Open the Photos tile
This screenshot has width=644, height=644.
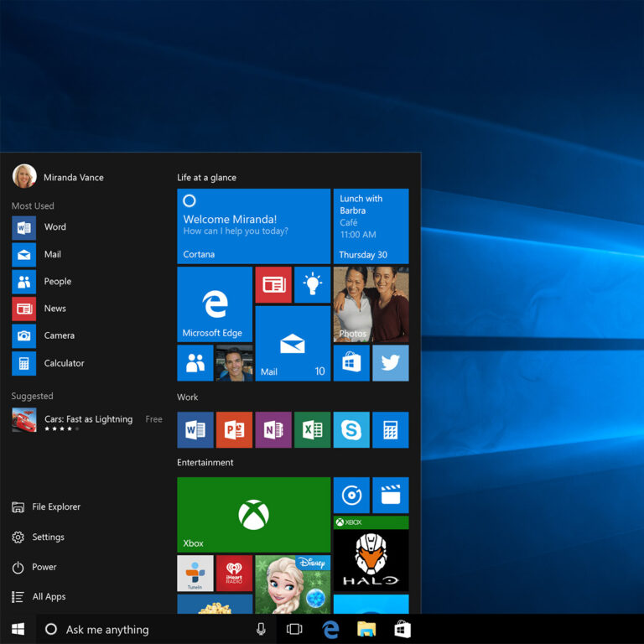[371, 304]
